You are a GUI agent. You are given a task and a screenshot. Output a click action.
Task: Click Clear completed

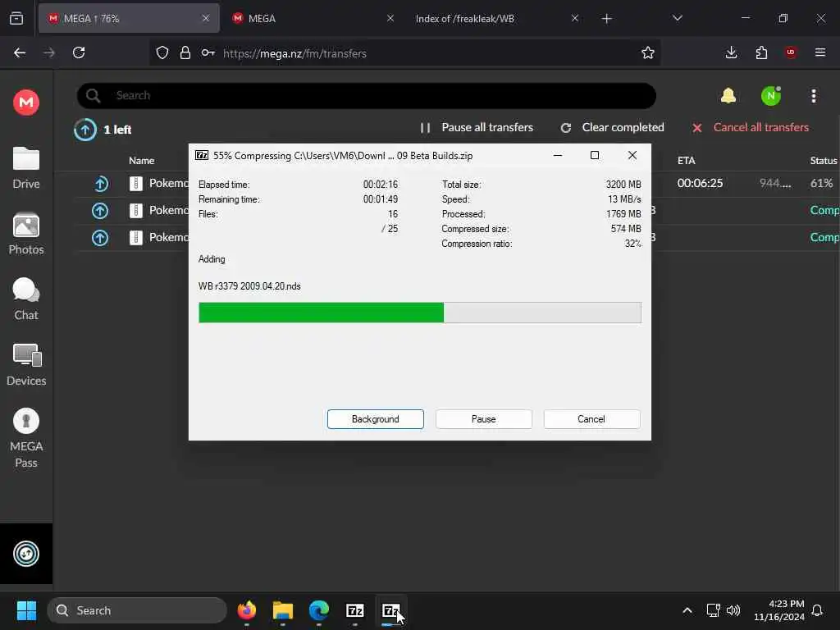pyautogui.click(x=612, y=127)
